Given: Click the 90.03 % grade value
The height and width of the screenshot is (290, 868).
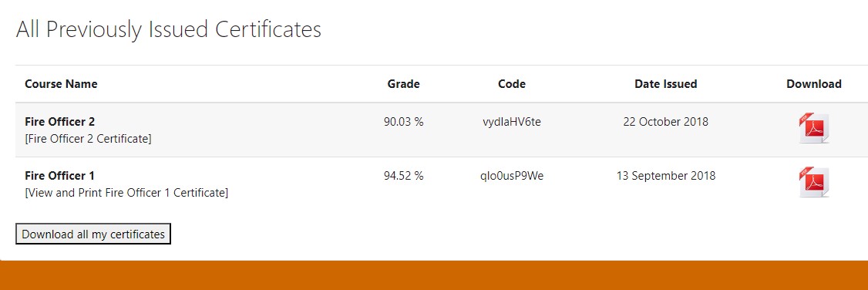Looking at the screenshot, I should (x=404, y=122).
